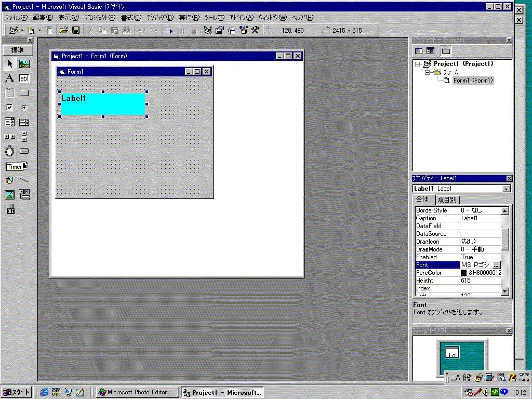
Task: Select the OptionButton control tool
Action: click(24, 107)
